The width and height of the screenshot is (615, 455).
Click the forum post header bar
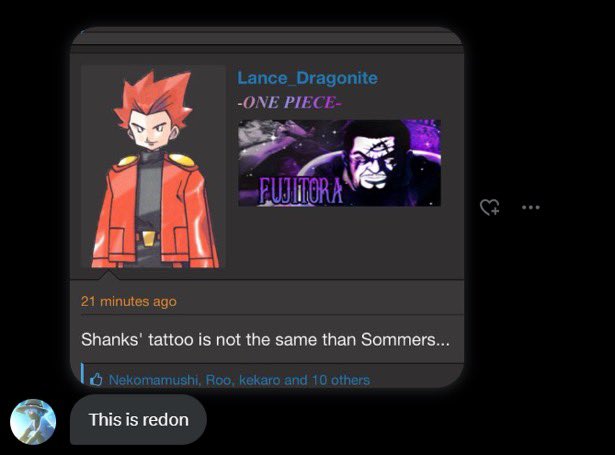tap(267, 38)
